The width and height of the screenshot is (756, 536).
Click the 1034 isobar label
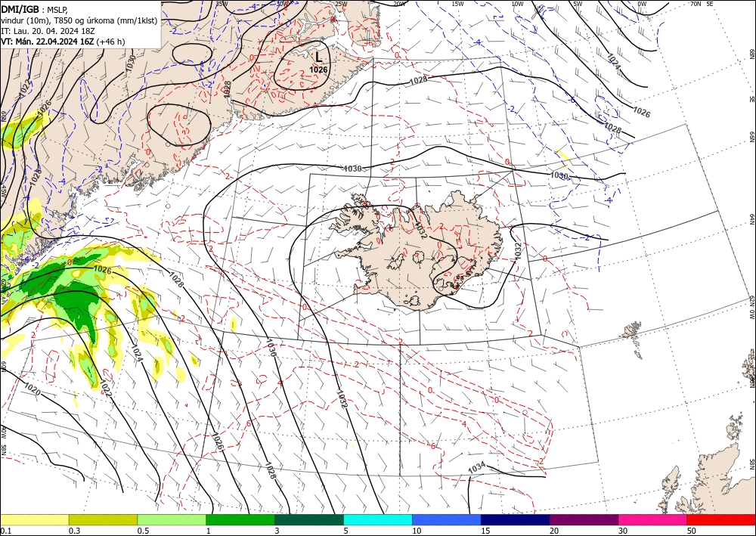point(477,468)
